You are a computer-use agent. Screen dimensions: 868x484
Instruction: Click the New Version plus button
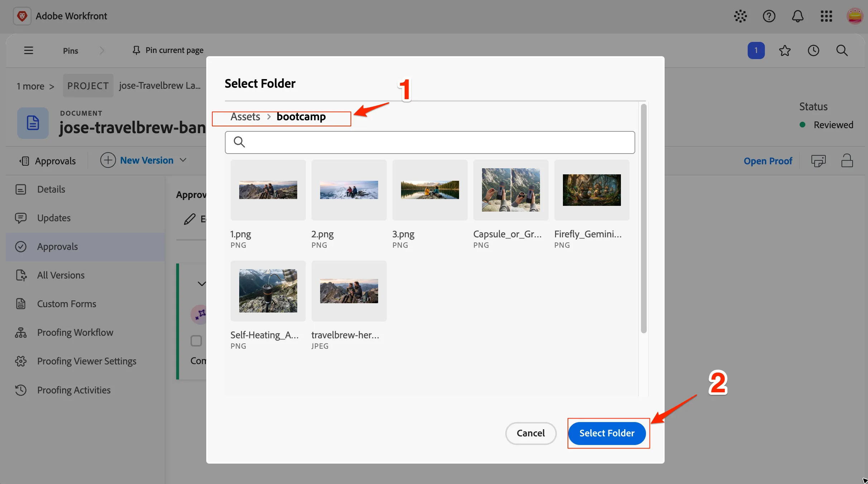(x=108, y=160)
